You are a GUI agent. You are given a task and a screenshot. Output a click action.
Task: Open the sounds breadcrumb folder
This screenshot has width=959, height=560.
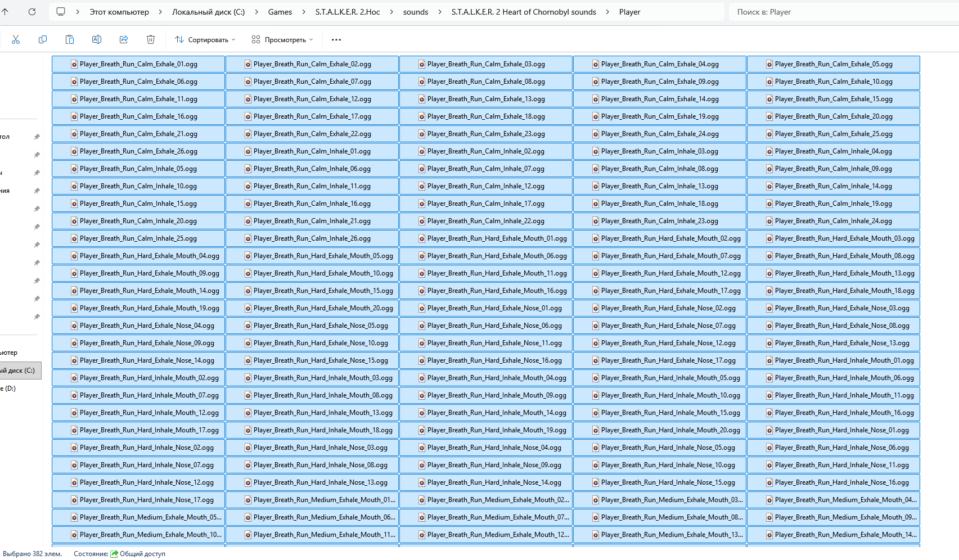[x=416, y=12]
